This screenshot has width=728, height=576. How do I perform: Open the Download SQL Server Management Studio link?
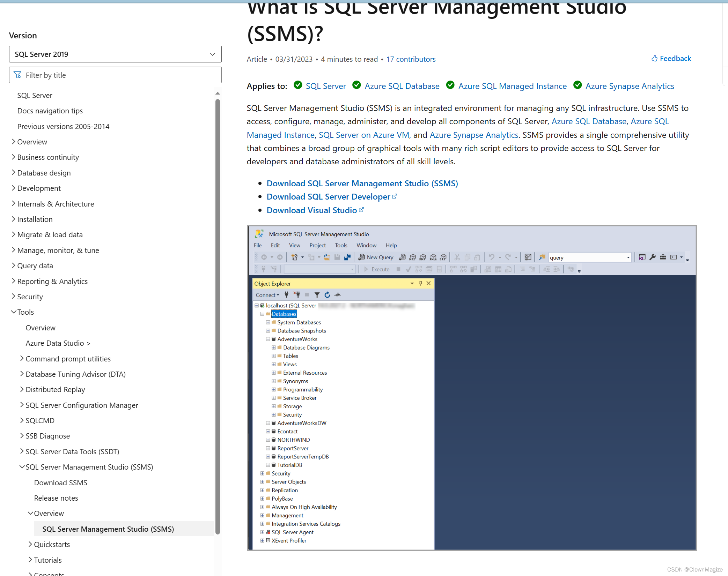click(x=362, y=183)
